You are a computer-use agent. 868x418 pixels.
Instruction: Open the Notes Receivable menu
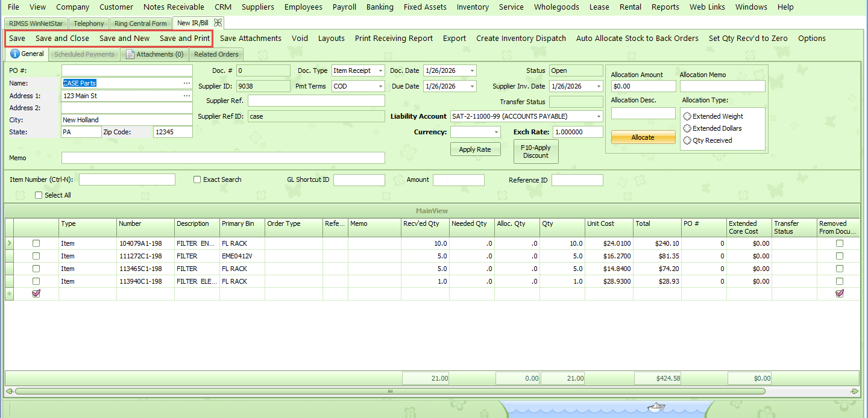(x=174, y=7)
